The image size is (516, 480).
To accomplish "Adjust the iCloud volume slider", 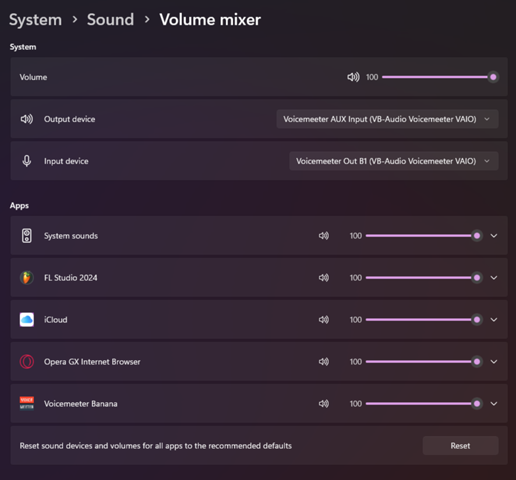I will tap(424, 320).
